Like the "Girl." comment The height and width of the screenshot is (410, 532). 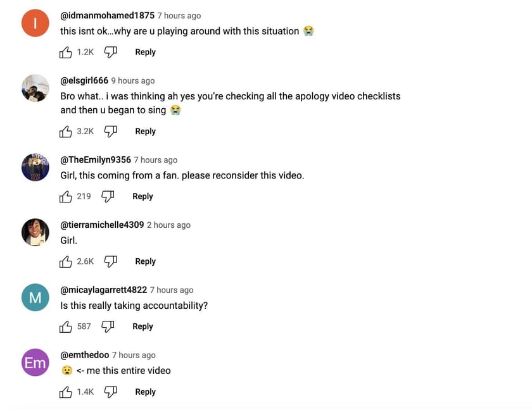click(66, 262)
